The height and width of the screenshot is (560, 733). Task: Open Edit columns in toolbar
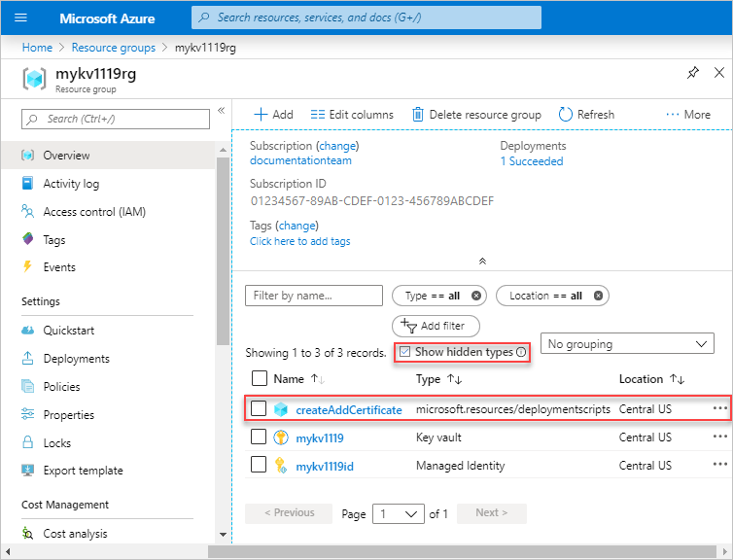(x=351, y=115)
